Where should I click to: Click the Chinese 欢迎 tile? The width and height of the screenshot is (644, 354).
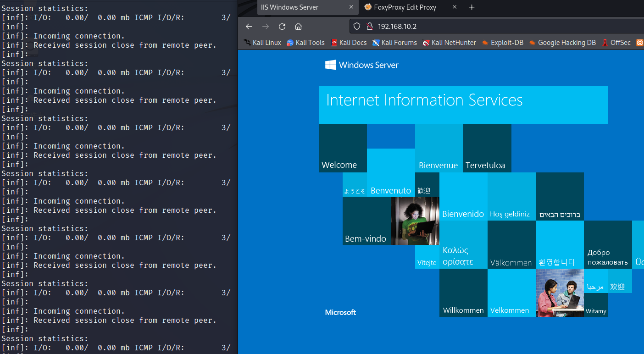click(620, 281)
